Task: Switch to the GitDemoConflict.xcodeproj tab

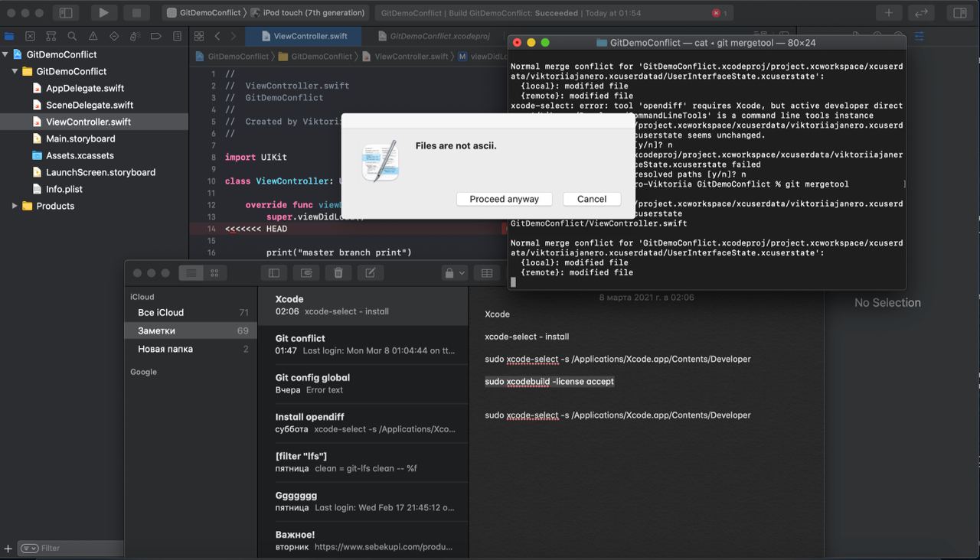Action: coord(433,36)
